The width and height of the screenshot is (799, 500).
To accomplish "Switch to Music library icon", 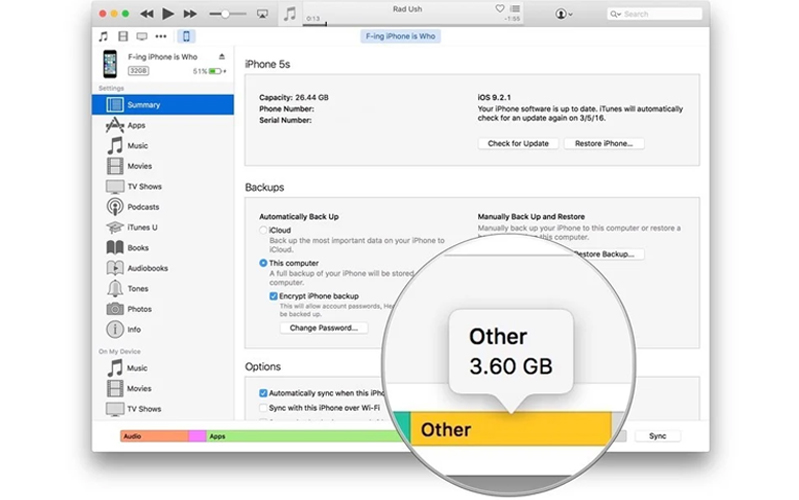I will (x=103, y=36).
